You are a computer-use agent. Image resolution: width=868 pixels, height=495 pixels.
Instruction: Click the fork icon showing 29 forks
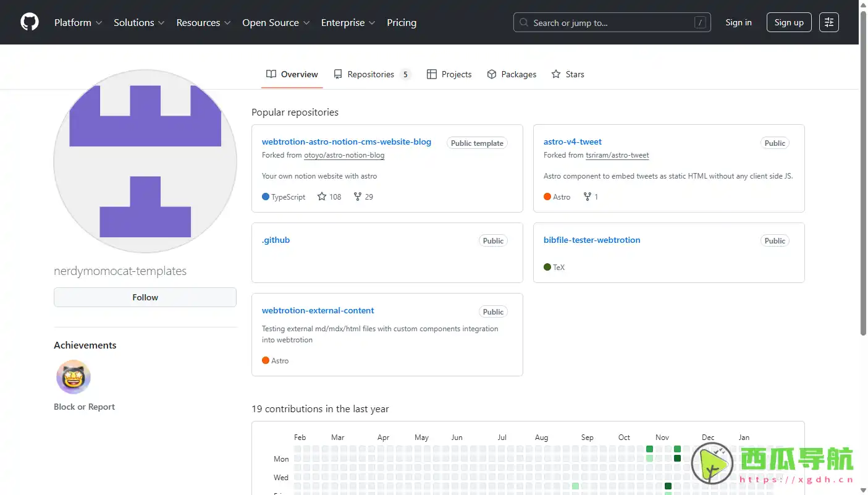(x=358, y=197)
